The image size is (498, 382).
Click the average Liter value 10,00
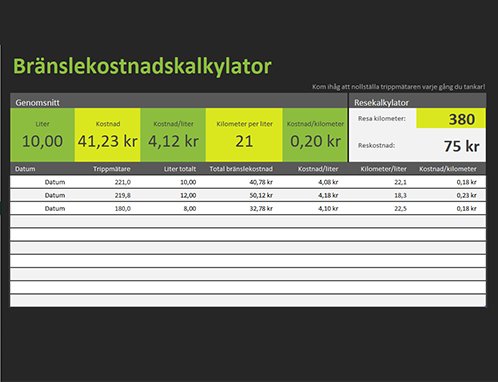[42, 141]
